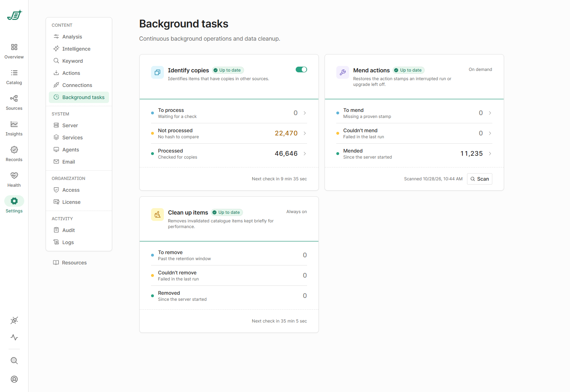Go to the Sources section
Screen dimensions: 570x392
coord(14,103)
